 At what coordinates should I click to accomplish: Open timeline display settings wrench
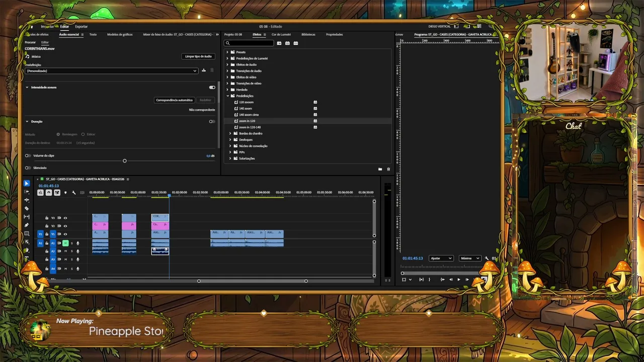[74, 193]
